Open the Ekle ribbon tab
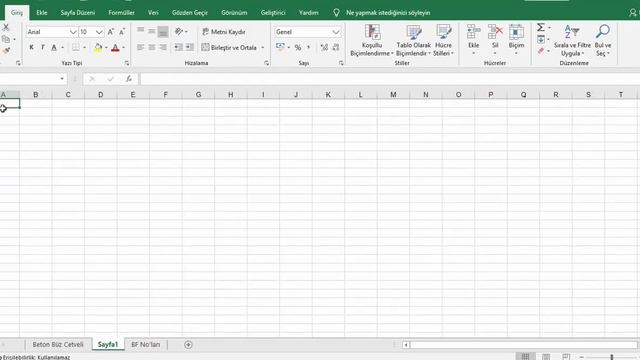The width and height of the screenshot is (640, 360). click(x=42, y=13)
